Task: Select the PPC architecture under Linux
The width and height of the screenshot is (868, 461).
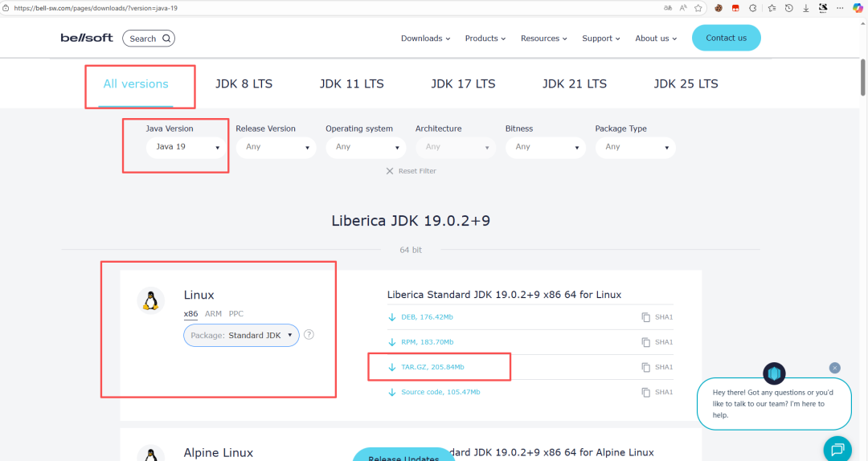Action: pos(235,314)
